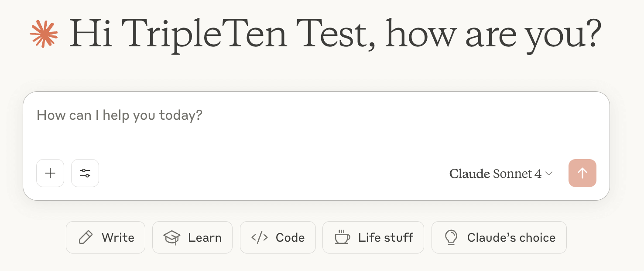Open the search and tools sliders button
The height and width of the screenshot is (271, 644).
[x=85, y=173]
